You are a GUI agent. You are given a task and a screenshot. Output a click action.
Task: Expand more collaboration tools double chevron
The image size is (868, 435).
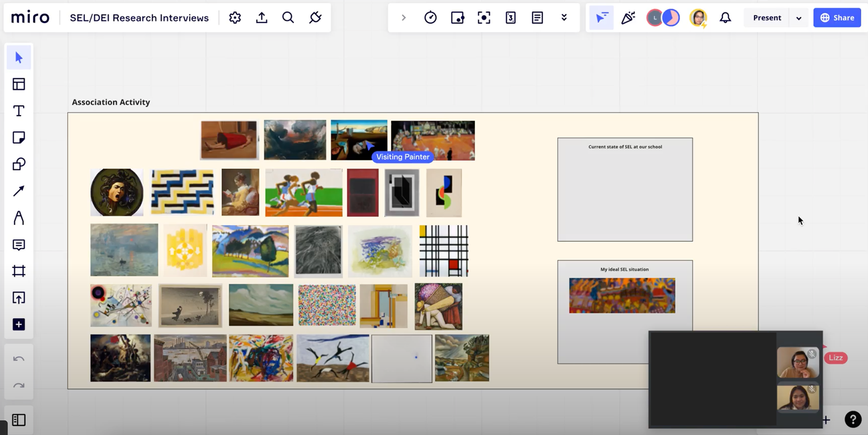pos(564,18)
